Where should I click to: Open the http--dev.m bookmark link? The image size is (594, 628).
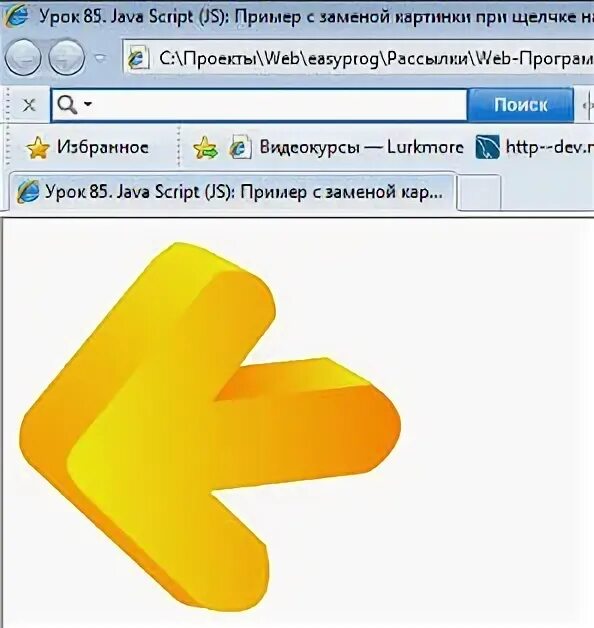click(x=550, y=147)
